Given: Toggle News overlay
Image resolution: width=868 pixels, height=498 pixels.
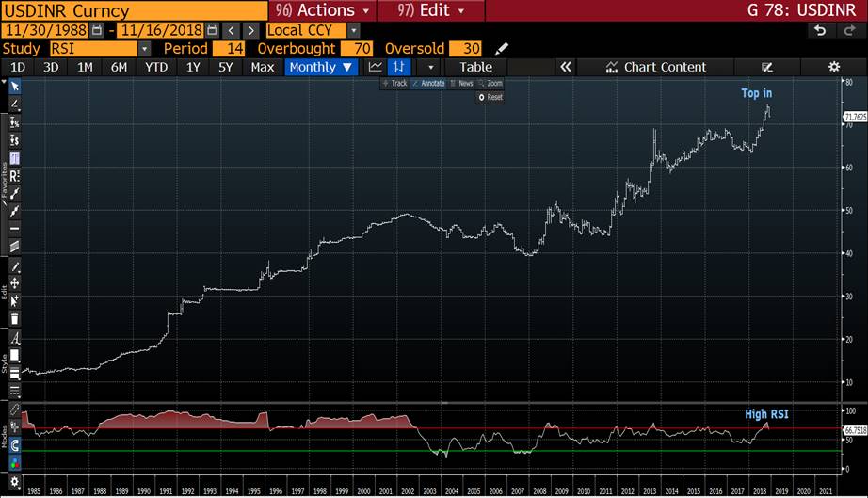Looking at the screenshot, I should click(x=461, y=83).
